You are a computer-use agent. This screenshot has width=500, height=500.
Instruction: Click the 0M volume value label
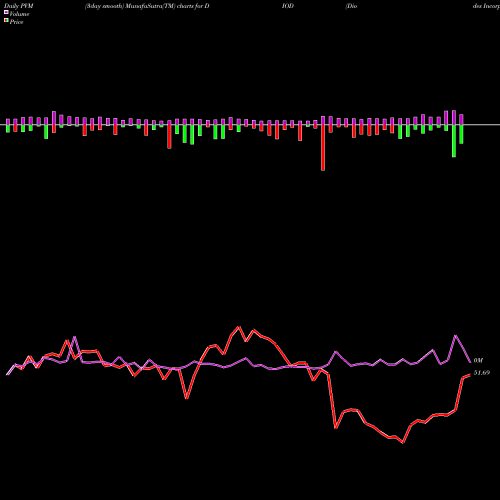click(478, 360)
